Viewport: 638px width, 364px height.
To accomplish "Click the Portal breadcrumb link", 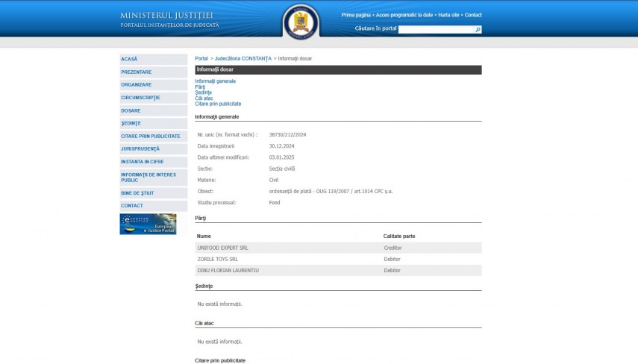I will (201, 58).
